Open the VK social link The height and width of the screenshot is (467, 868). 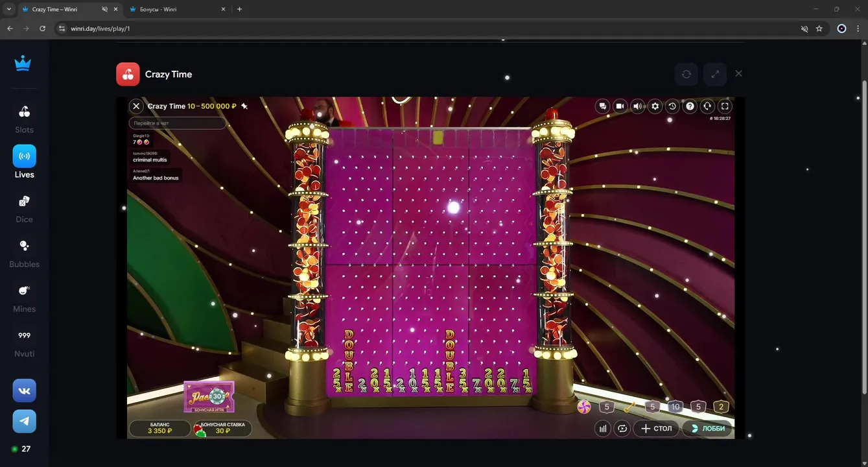(25, 390)
